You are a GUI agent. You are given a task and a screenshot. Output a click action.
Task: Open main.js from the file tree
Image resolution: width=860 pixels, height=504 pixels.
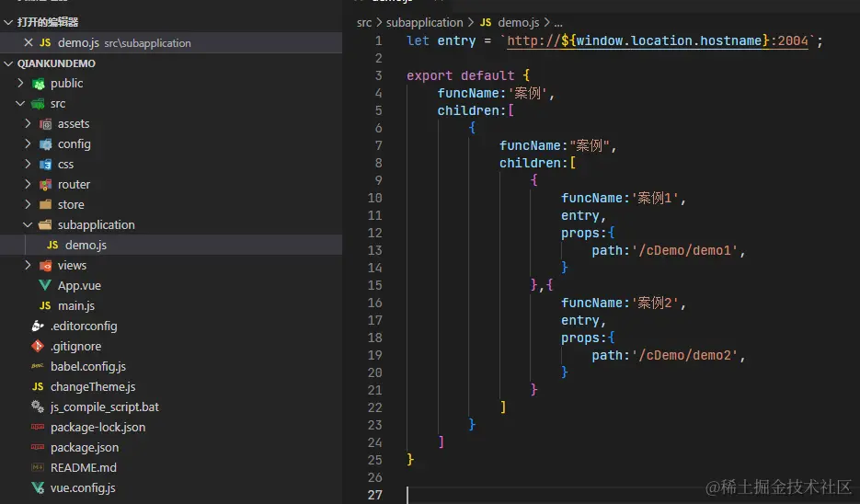point(76,306)
